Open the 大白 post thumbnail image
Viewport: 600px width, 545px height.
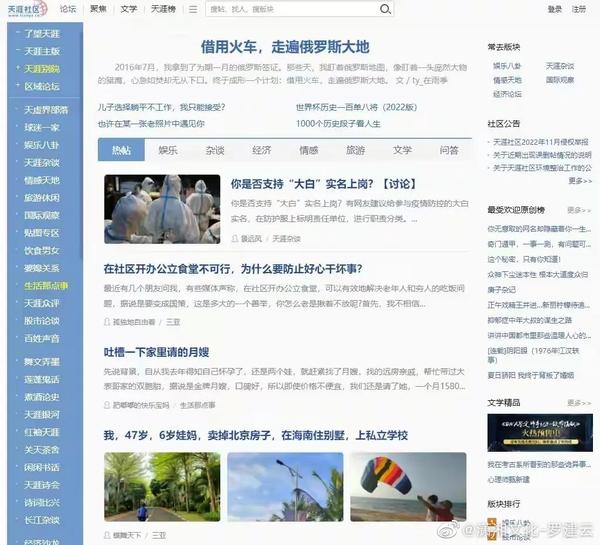tap(162, 209)
